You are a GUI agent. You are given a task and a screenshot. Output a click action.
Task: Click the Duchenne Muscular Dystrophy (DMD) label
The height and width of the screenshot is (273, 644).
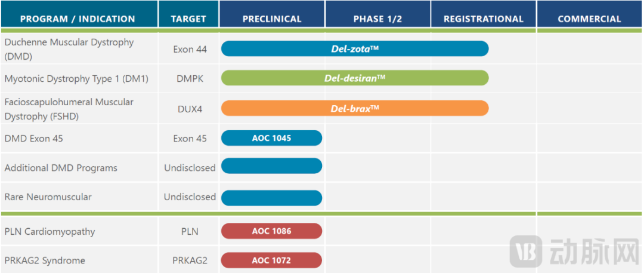pyautogui.click(x=69, y=49)
